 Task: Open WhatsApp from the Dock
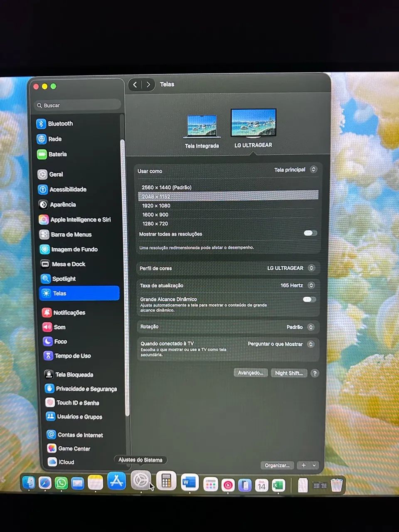click(62, 483)
